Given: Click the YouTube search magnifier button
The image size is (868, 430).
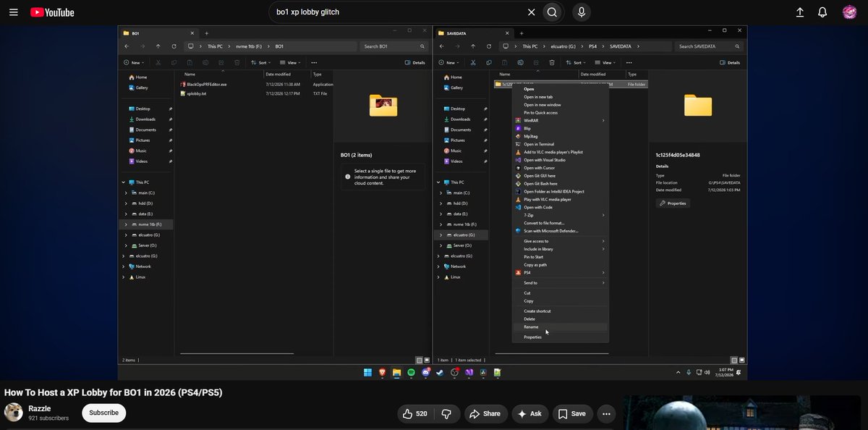Looking at the screenshot, I should [552, 12].
